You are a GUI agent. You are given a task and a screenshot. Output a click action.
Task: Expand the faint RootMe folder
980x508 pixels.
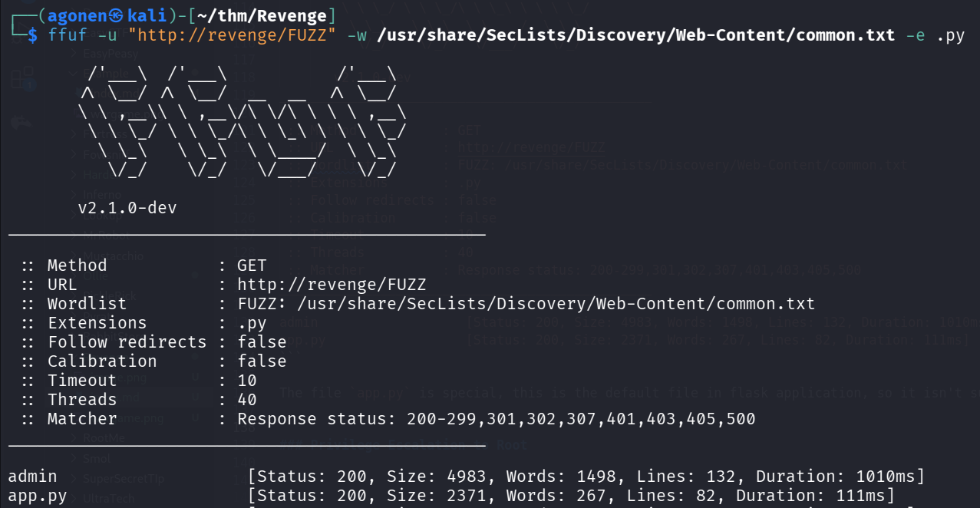click(x=104, y=438)
